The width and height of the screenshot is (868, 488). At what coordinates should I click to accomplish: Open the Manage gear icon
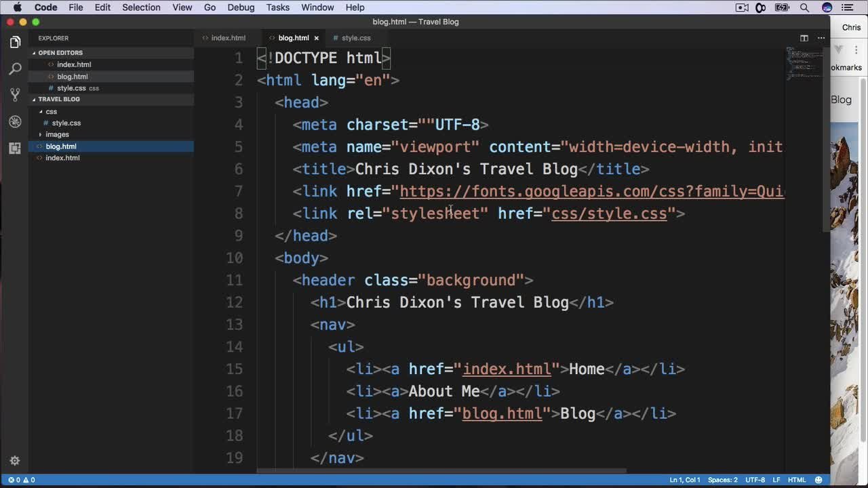[15, 461]
